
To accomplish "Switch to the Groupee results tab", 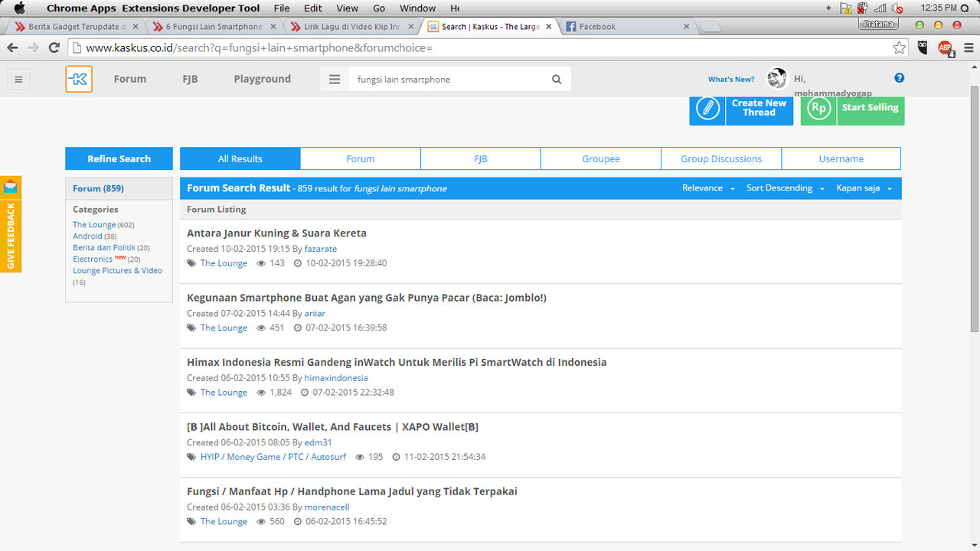I will coord(601,158).
